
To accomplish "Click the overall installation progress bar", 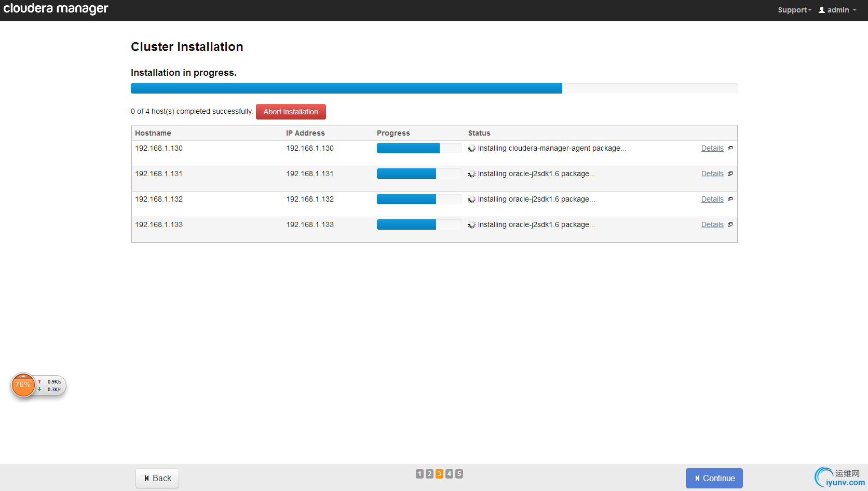I will tap(434, 88).
